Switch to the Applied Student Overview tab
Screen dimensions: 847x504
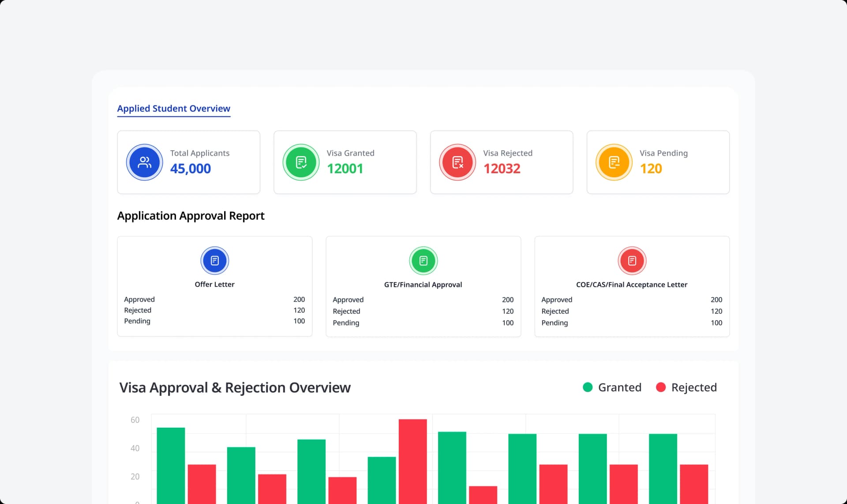173,108
